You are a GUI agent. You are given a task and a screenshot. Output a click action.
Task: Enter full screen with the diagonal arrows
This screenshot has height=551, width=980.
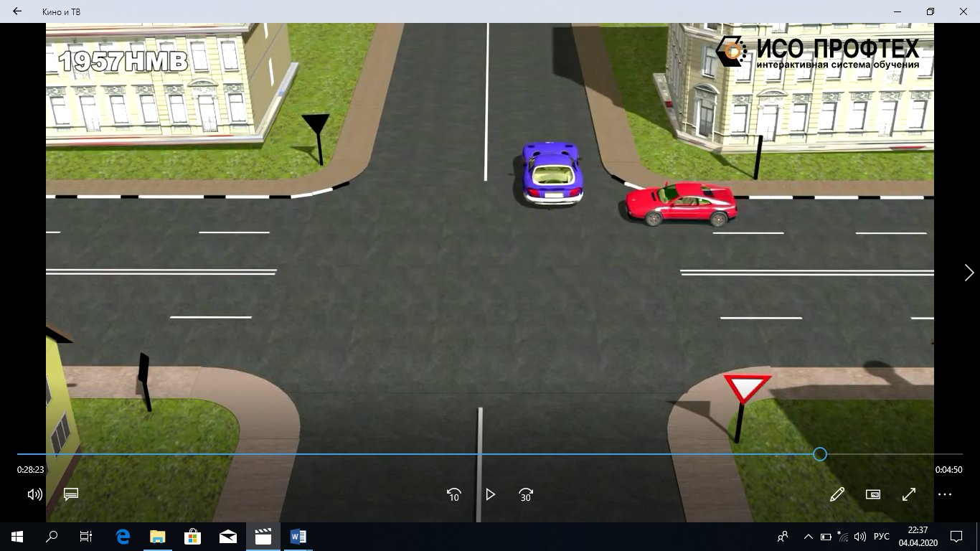point(909,494)
